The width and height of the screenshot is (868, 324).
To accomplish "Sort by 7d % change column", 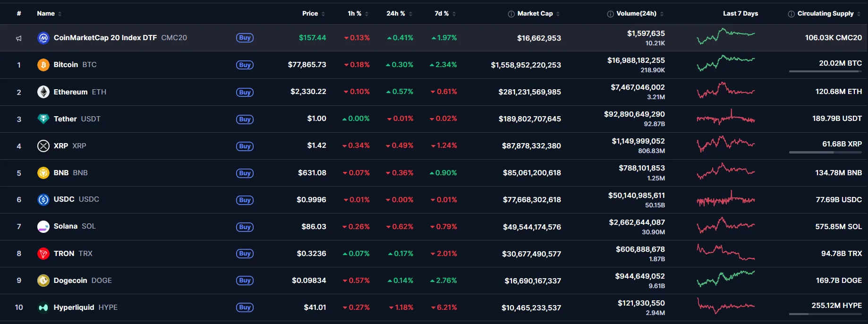I will (x=442, y=14).
